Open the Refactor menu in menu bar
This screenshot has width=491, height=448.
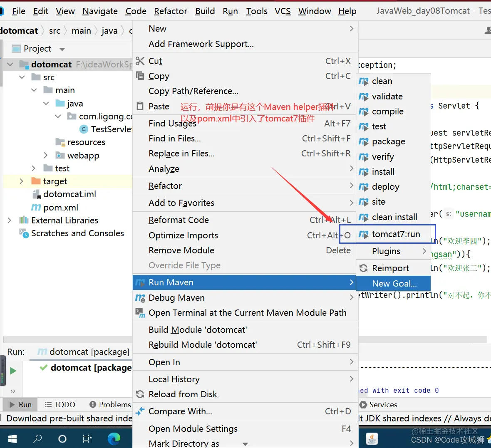coord(170,11)
